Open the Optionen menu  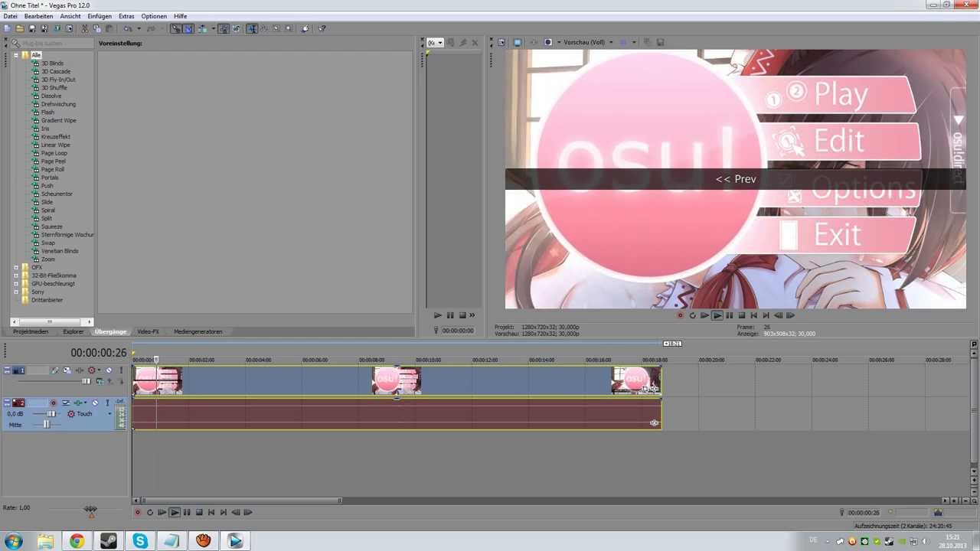pyautogui.click(x=154, y=16)
